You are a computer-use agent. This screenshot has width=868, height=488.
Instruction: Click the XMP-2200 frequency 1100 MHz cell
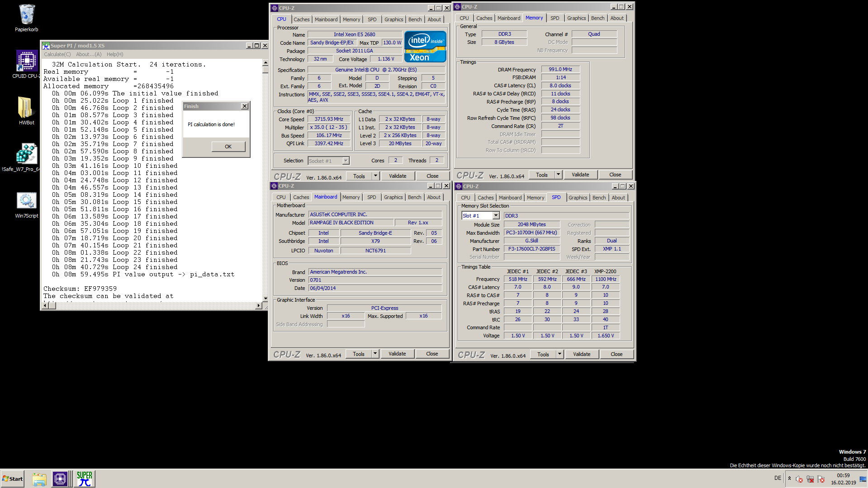pos(605,279)
